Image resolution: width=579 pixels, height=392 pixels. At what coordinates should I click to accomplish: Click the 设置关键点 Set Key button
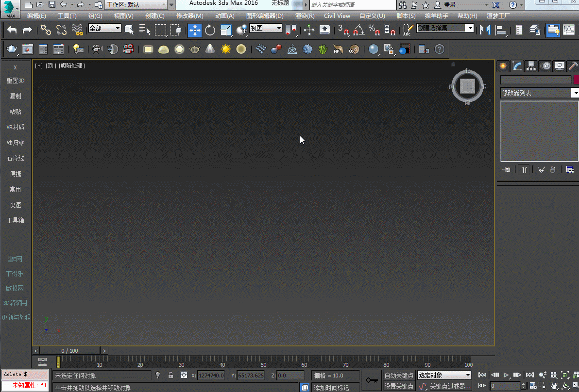pos(399,386)
